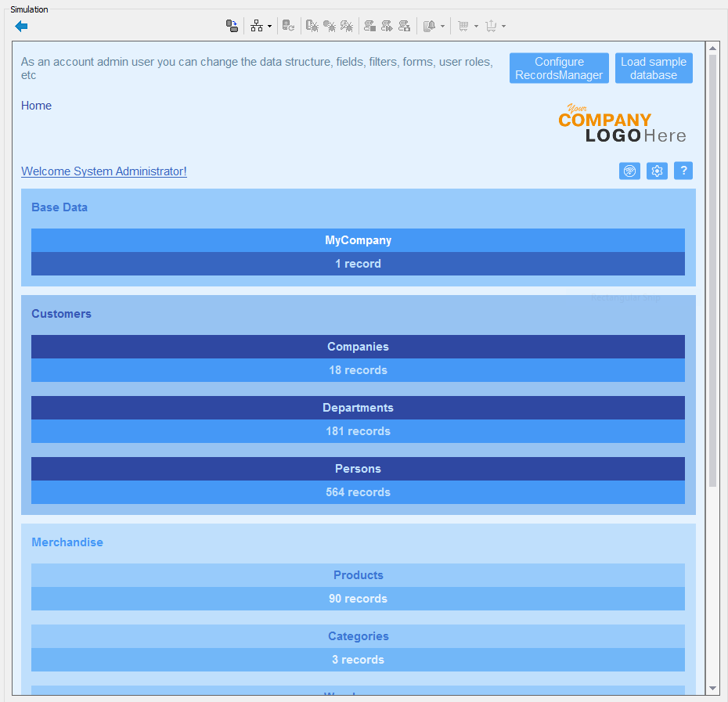Open the Welcome System Administrator link

[x=103, y=171]
